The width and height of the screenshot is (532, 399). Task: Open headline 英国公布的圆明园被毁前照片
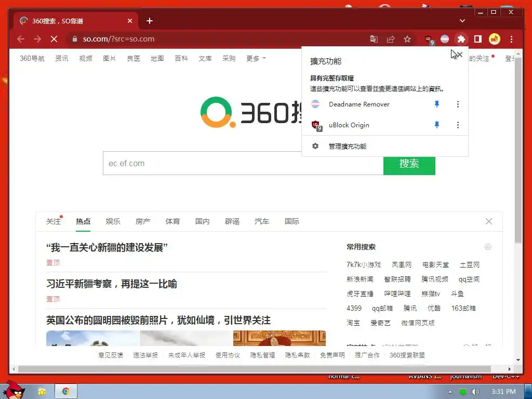coord(158,320)
